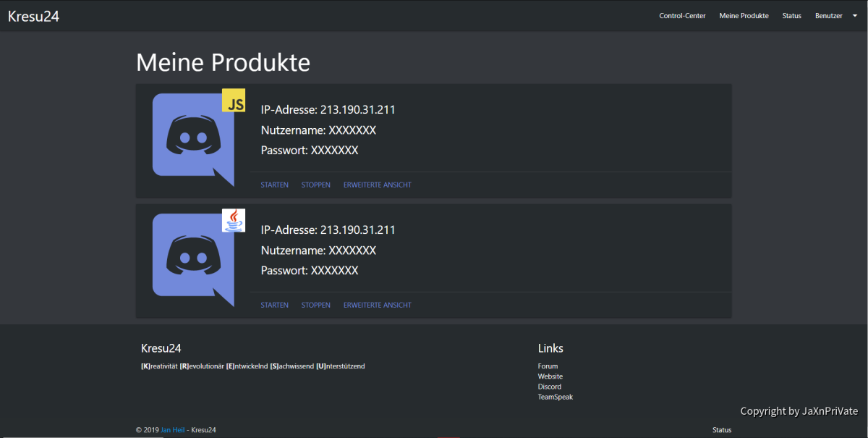This screenshot has width=868, height=438.
Task: Start the JS Discord bot with STARTEN
Action: point(274,185)
